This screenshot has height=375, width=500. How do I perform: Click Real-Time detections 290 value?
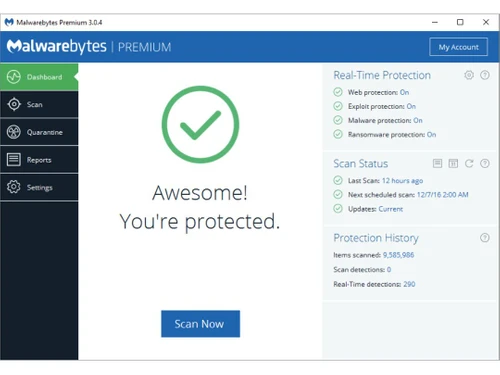click(409, 284)
